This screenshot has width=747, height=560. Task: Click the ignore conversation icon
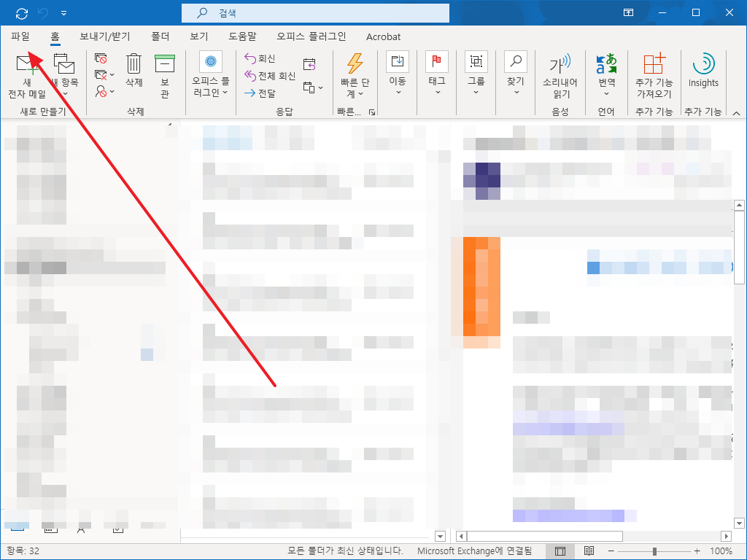[101, 58]
